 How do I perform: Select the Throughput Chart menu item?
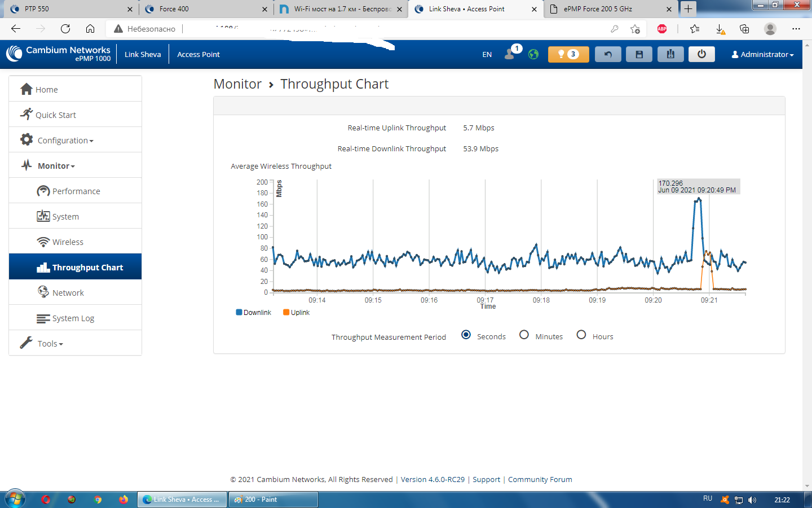tap(75, 267)
